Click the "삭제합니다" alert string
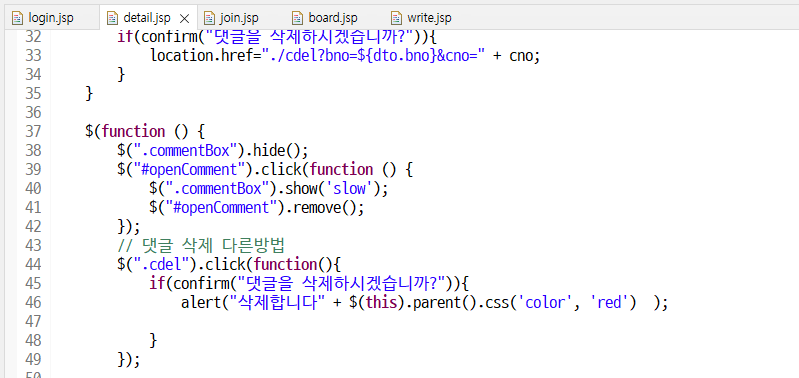Screen dimensions: 799x378 [277, 303]
